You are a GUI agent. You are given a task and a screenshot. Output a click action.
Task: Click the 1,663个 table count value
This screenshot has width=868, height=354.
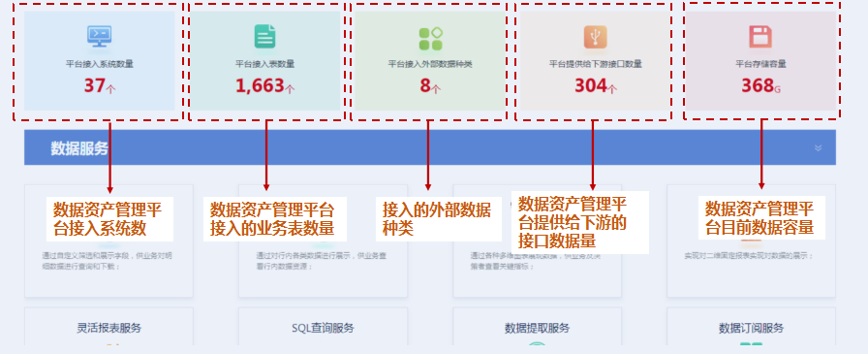pyautogui.click(x=264, y=86)
